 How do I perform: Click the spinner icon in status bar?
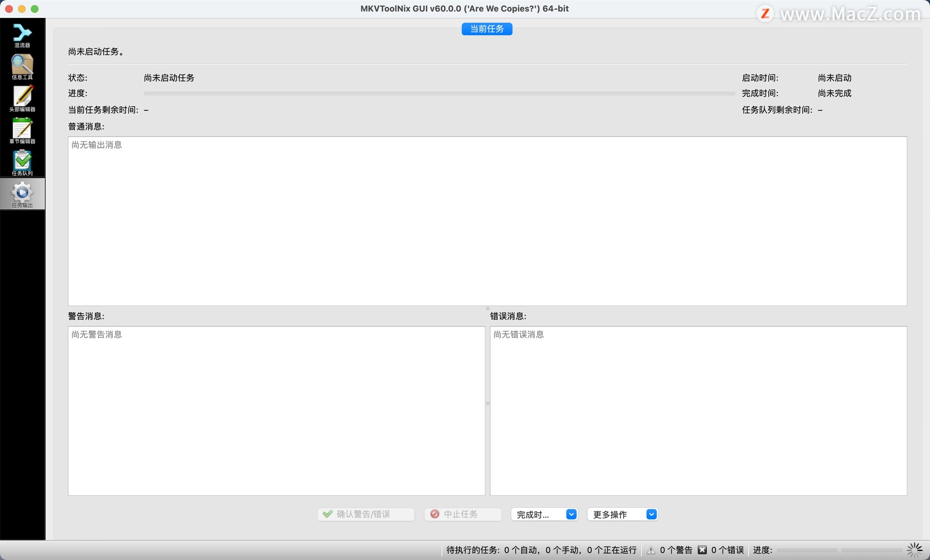click(x=914, y=550)
